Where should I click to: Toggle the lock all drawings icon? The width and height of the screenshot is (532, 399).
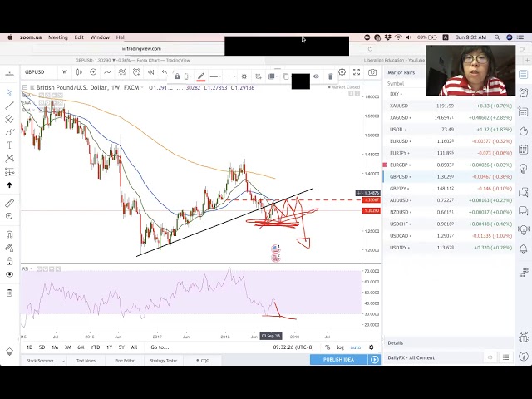9,261
